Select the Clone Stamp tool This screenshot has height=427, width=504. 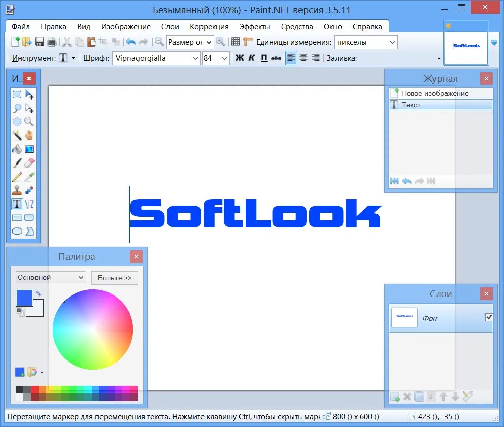pos(17,190)
